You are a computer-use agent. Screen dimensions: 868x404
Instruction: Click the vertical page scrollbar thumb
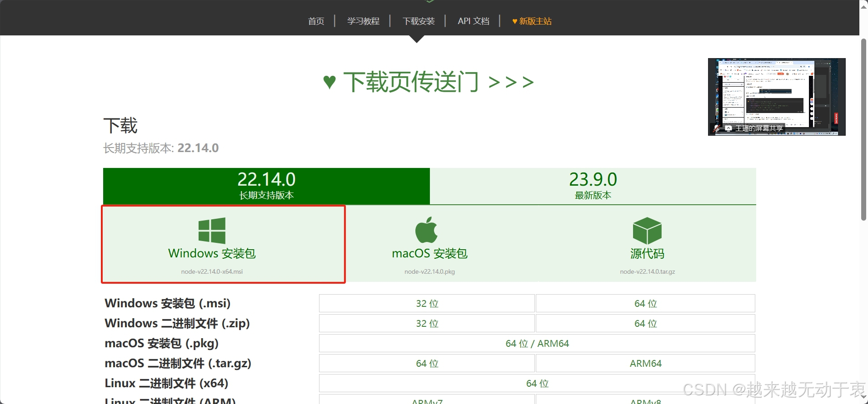click(x=863, y=129)
